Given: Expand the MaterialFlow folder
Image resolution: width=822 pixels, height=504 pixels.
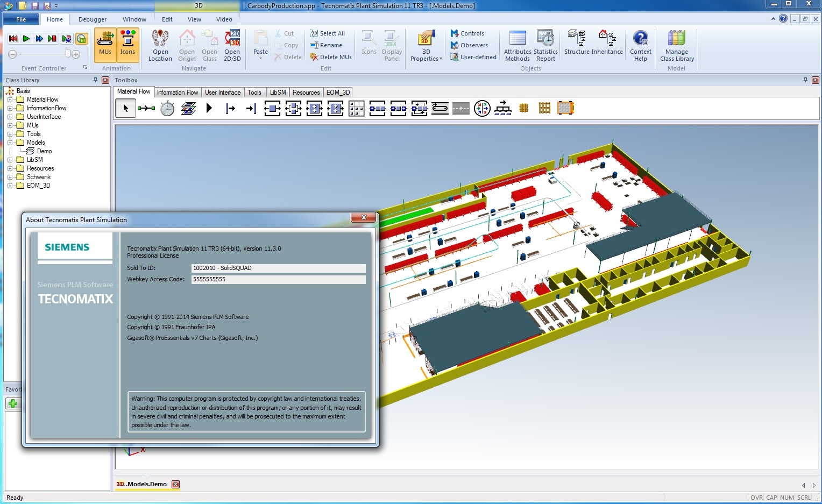Looking at the screenshot, I should [10, 100].
